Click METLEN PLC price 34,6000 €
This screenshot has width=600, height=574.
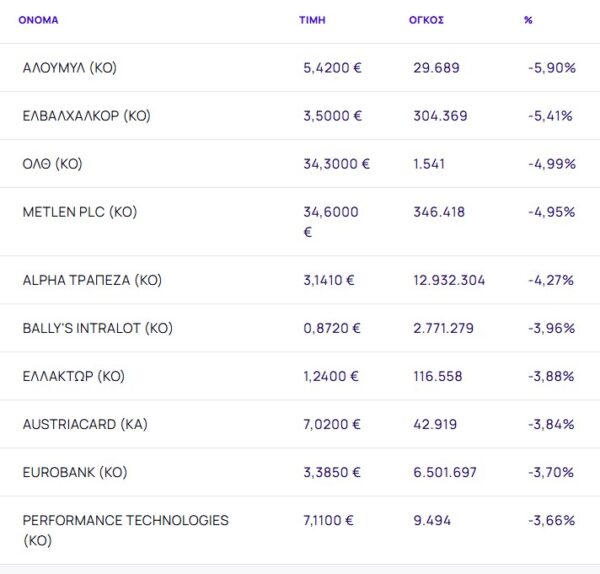[x=330, y=212]
